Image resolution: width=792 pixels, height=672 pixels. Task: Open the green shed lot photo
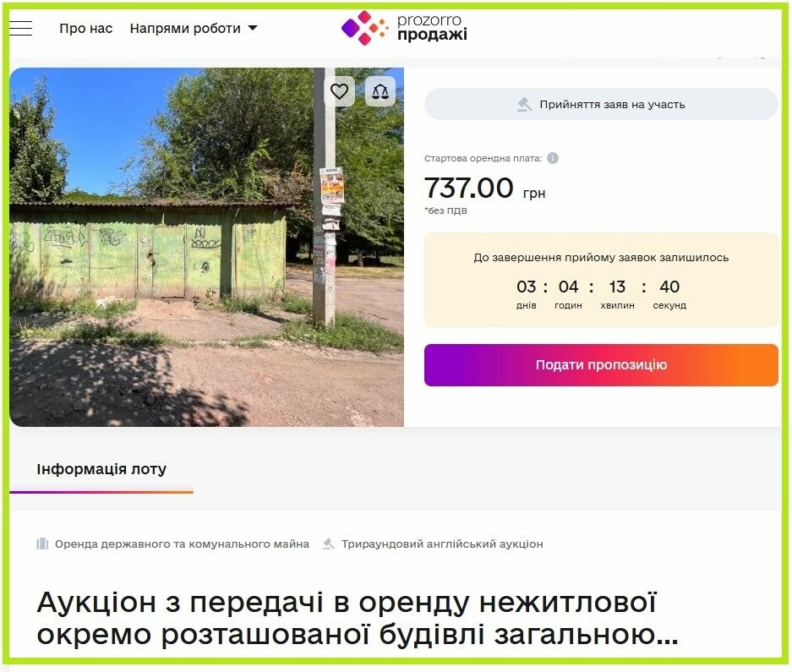[x=206, y=247]
